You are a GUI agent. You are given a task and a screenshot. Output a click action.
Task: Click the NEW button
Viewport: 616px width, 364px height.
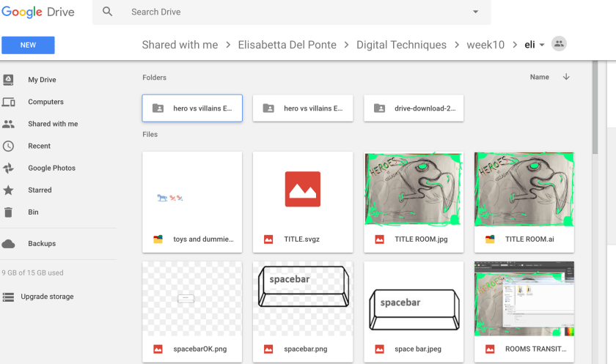pos(28,45)
